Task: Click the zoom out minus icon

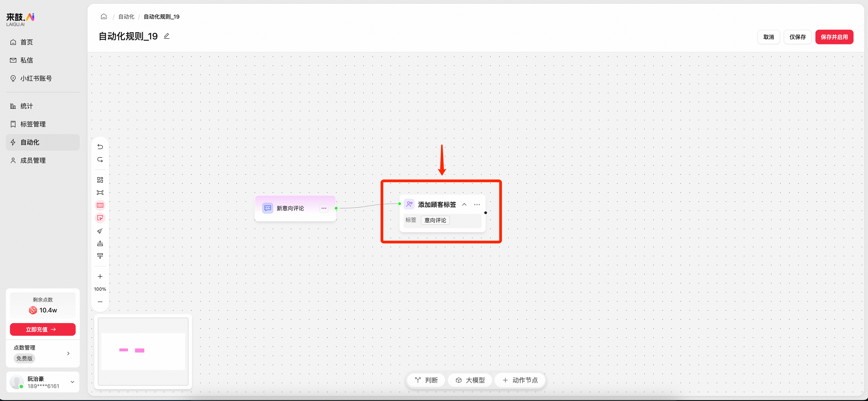Action: point(100,302)
